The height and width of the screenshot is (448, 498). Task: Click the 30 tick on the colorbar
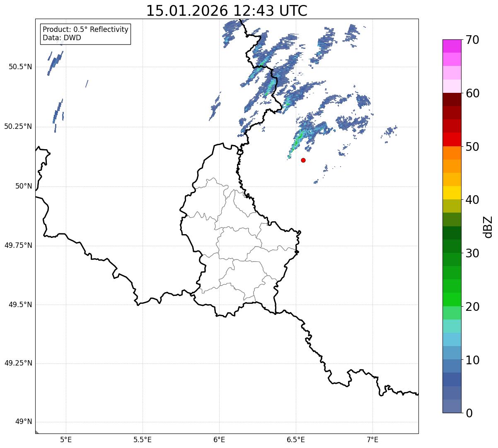pyautogui.click(x=472, y=253)
